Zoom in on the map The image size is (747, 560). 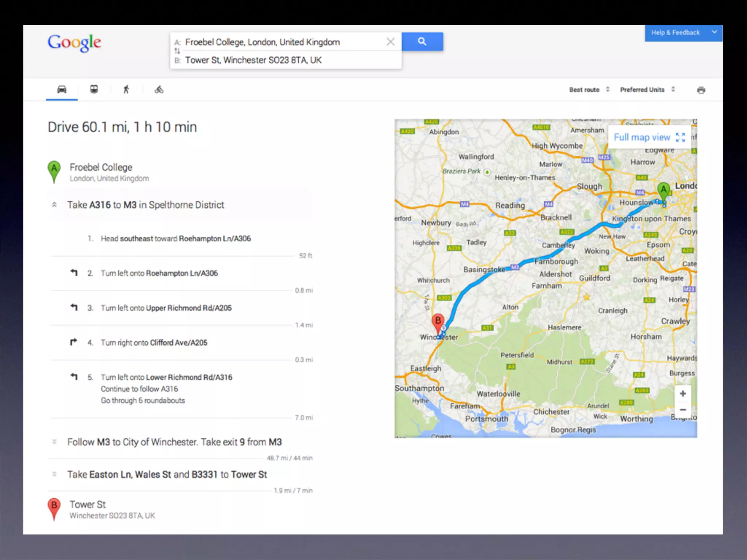683,393
